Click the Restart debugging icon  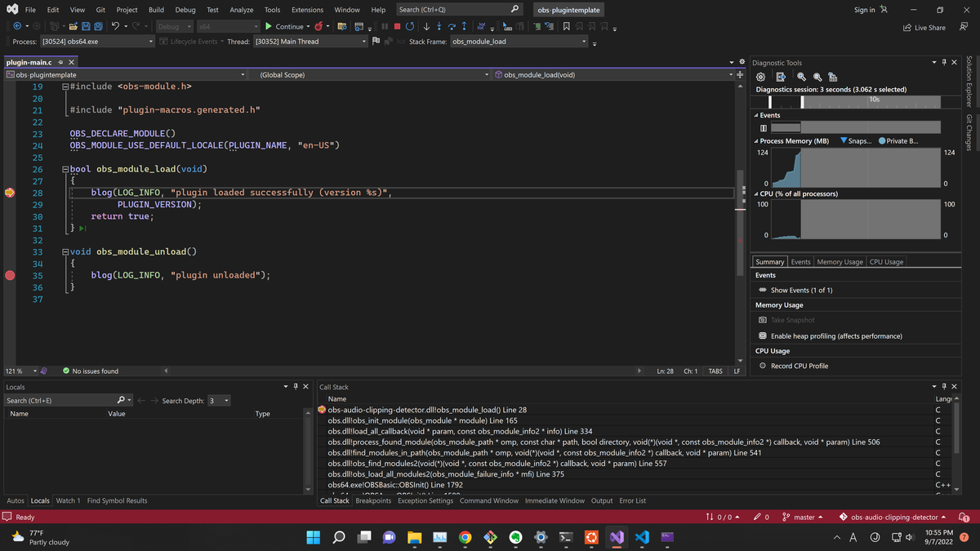tap(410, 26)
